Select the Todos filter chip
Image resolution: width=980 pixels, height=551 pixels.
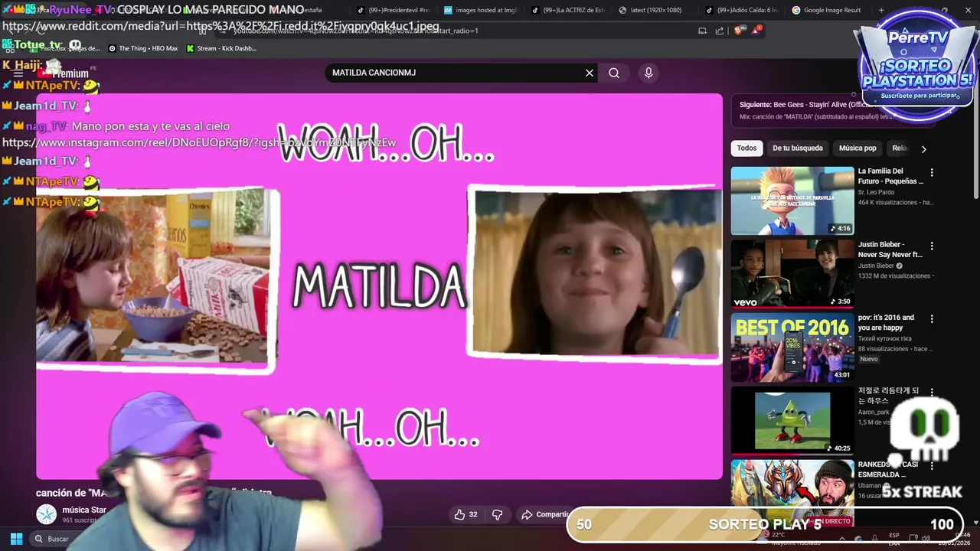click(x=746, y=148)
